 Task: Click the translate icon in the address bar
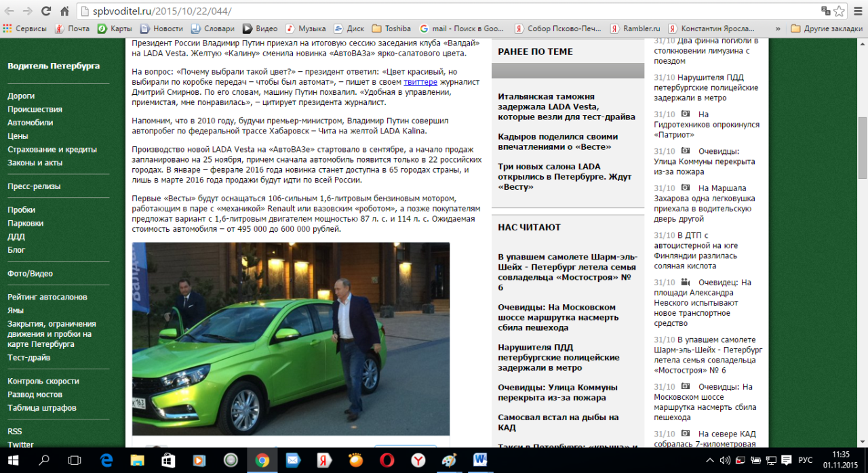(x=825, y=11)
